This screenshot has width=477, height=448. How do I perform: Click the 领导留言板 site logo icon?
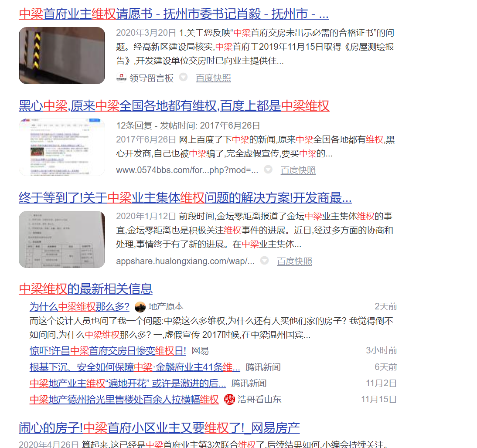(x=121, y=78)
